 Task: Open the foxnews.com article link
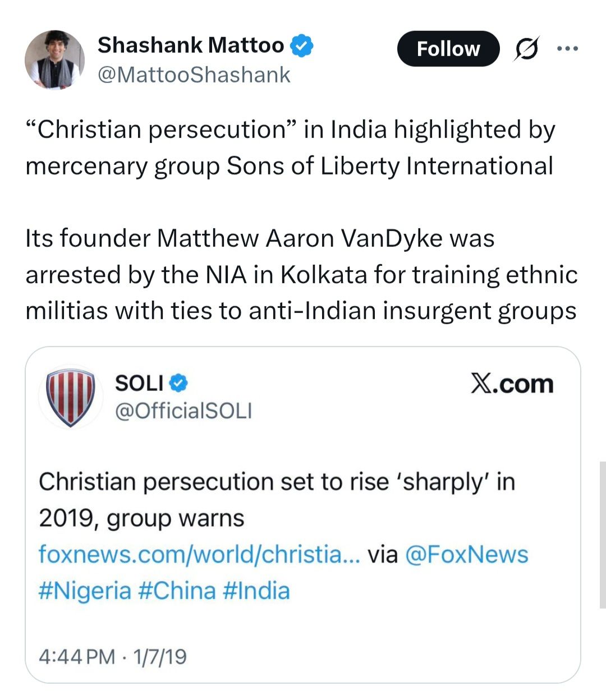pos(199,555)
